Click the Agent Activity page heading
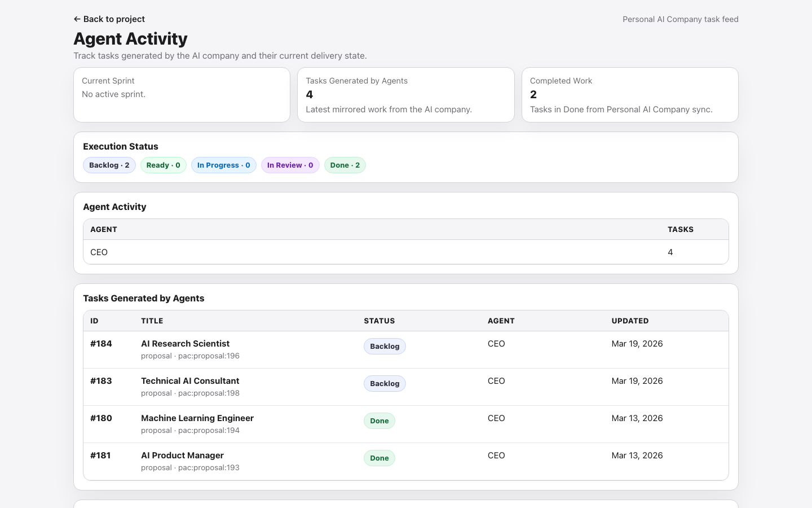This screenshot has height=508, width=812. pyautogui.click(x=130, y=39)
